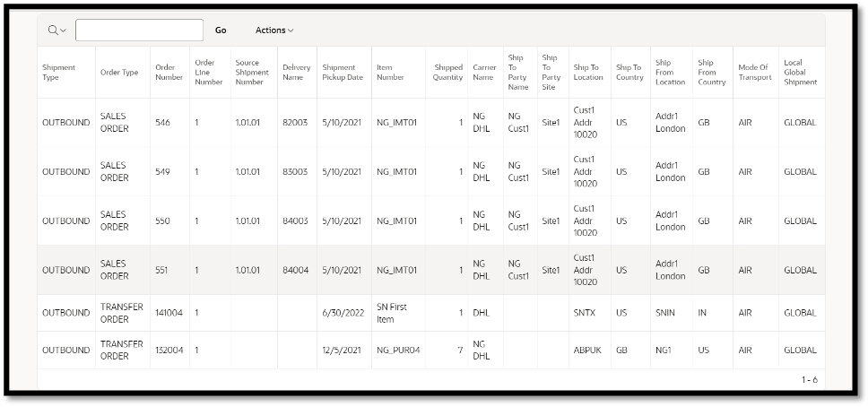
Task: Click the Shipment Pickup Date column header
Action: (x=343, y=73)
